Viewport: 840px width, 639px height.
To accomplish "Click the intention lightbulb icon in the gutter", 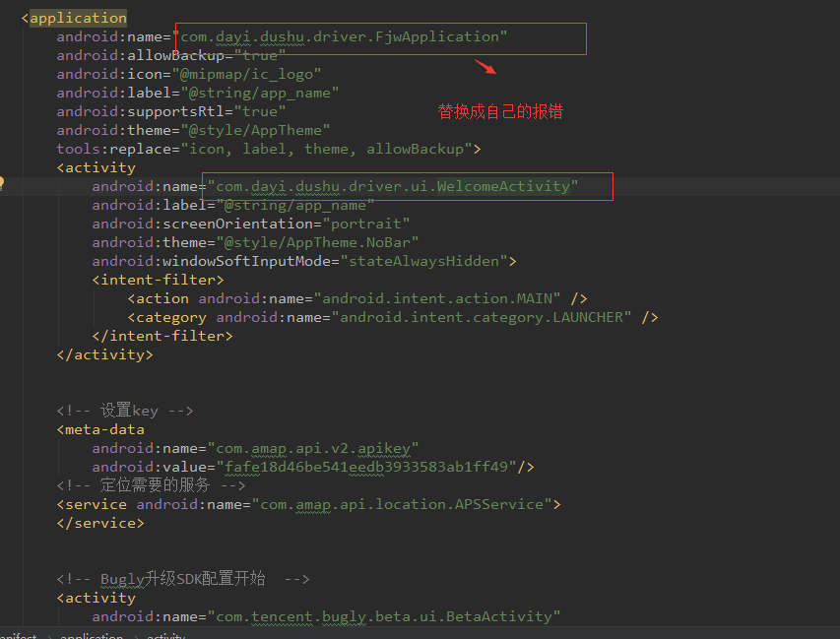I will [2, 183].
